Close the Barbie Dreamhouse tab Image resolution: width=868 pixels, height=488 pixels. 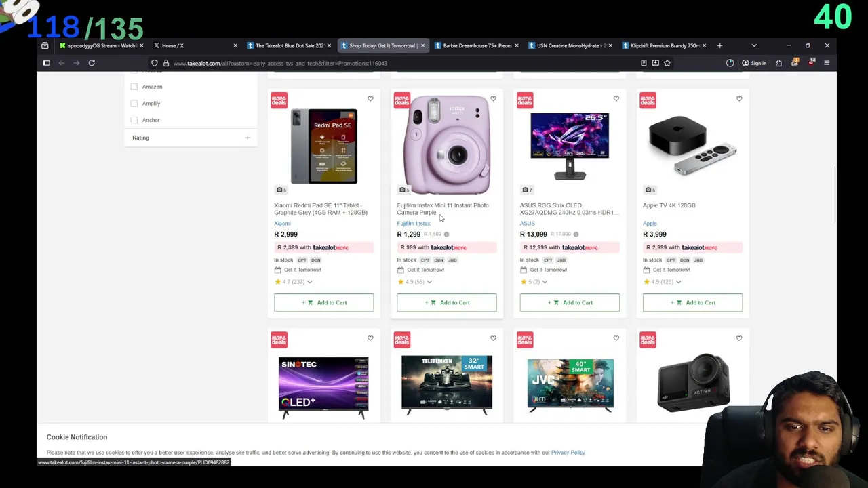516,45
